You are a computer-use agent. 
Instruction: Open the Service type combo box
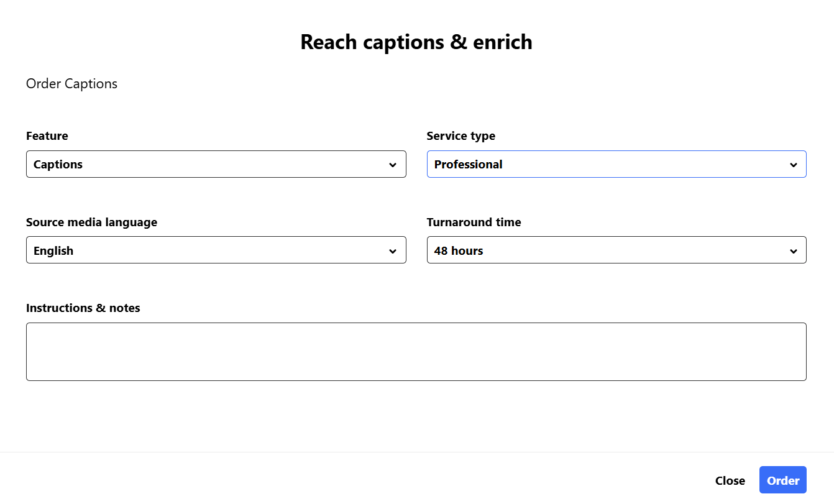click(x=616, y=164)
